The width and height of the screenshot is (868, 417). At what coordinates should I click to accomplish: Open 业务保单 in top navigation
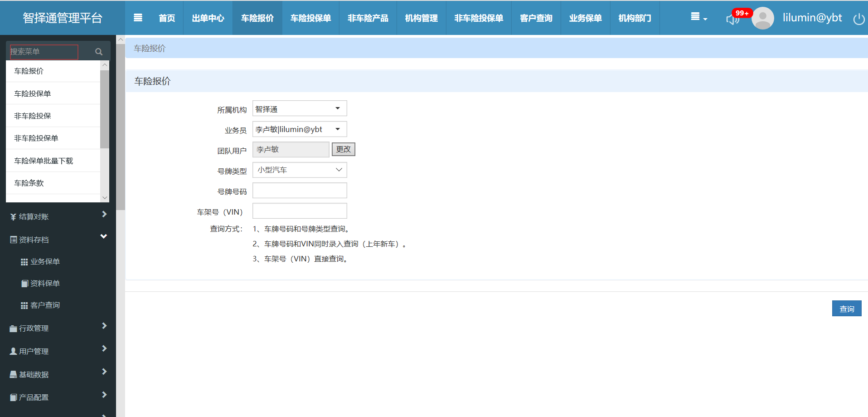point(586,18)
